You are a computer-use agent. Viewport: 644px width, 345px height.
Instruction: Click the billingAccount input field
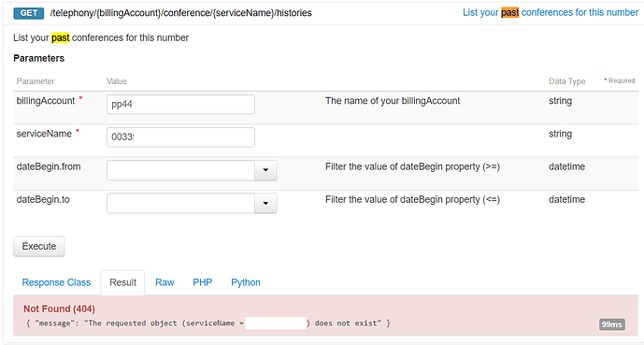(x=180, y=105)
